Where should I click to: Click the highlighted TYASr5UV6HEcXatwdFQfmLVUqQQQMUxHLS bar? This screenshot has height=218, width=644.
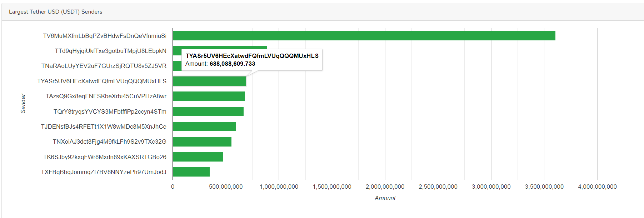pyautogui.click(x=209, y=81)
